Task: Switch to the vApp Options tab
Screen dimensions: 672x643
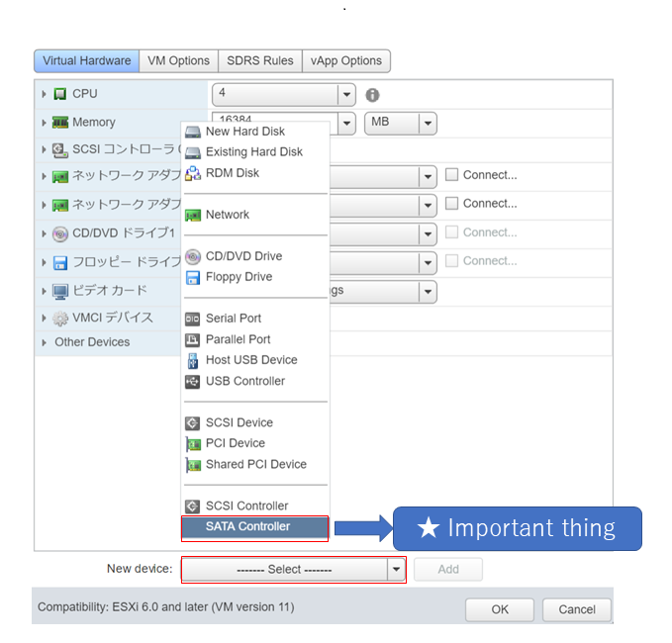Action: click(x=346, y=60)
